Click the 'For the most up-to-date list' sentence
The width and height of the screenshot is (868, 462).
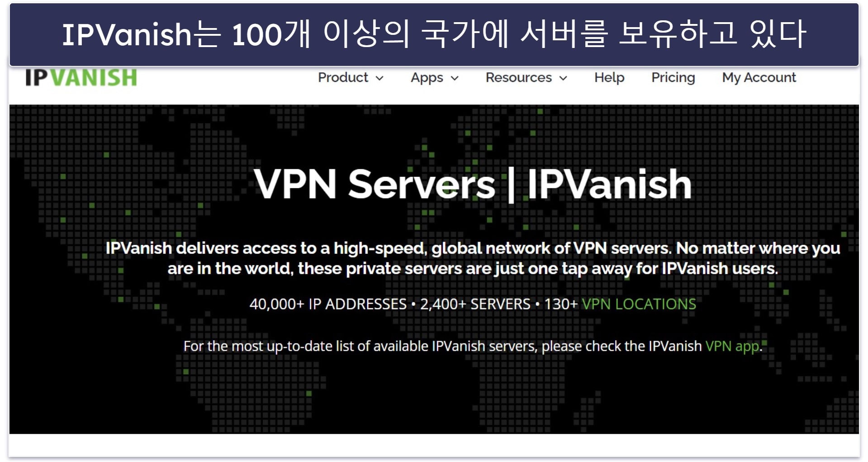[x=473, y=346]
